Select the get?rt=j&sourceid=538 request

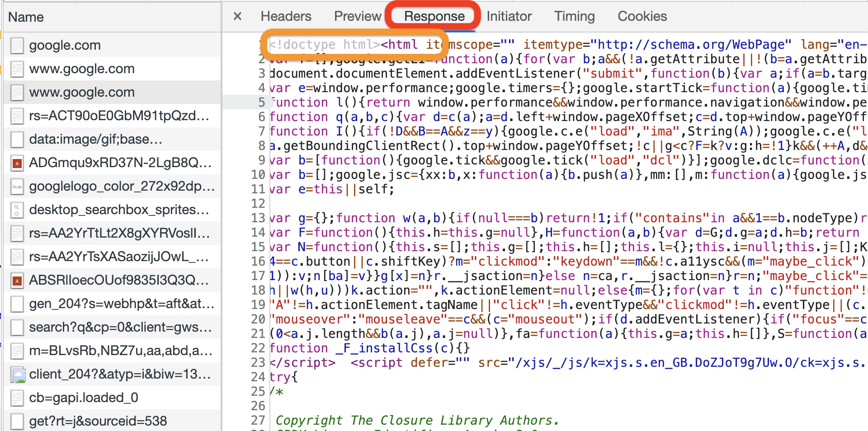112,421
